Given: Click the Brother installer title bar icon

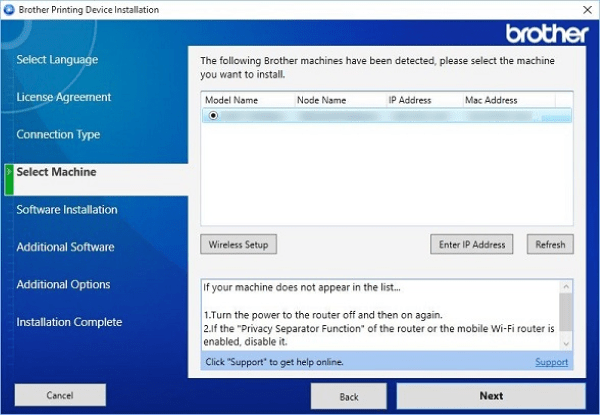Looking at the screenshot, I should point(8,10).
